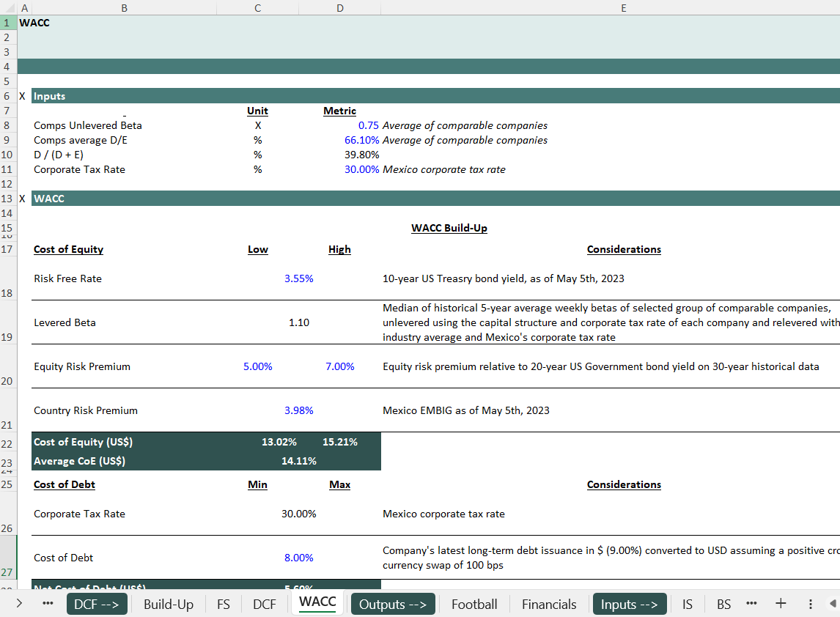Click the select-all corner triangle
Screen dimensions: 840x617
pyautogui.click(x=9, y=8)
